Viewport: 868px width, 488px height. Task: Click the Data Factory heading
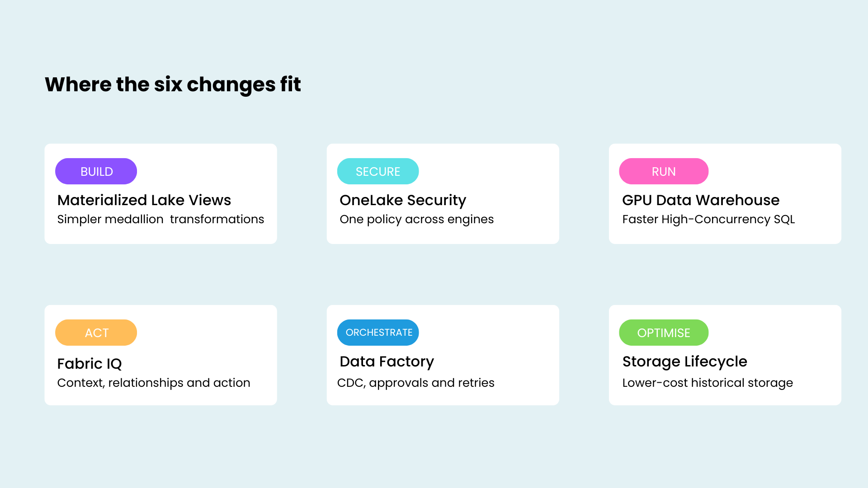pyautogui.click(x=387, y=361)
